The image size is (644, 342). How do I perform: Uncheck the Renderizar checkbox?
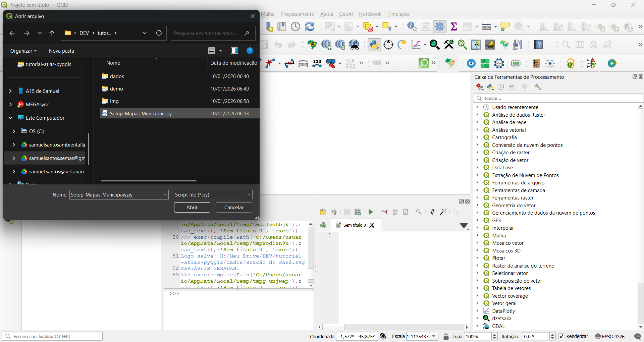562,336
